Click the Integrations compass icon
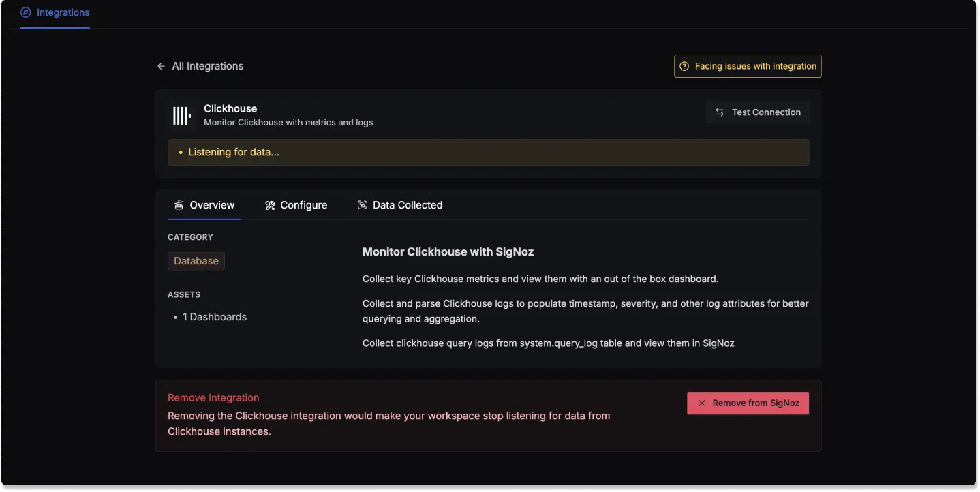The height and width of the screenshot is (492, 980). click(x=26, y=12)
